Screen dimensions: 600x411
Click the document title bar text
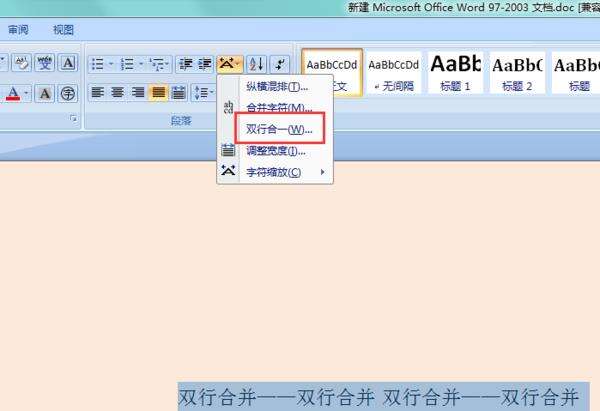point(473,7)
